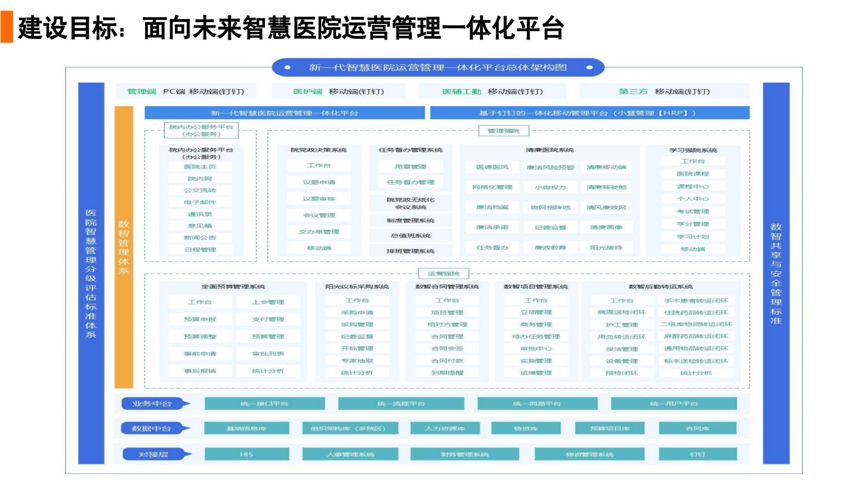The height and width of the screenshot is (489, 868).
Task: Click the orange 数智管理体系 vertical bar
Action: pyautogui.click(x=124, y=247)
